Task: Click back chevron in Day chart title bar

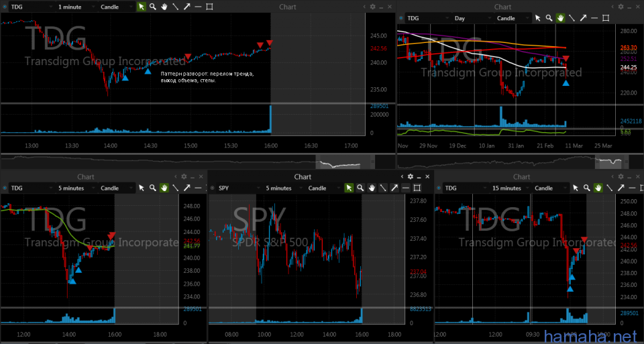Action: tap(612, 7)
